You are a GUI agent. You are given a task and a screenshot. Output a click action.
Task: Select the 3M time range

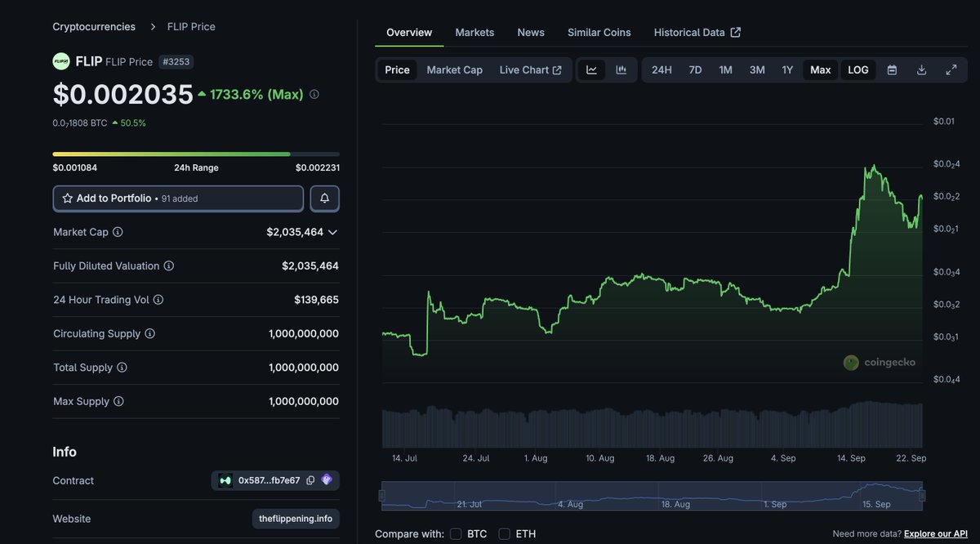click(757, 70)
